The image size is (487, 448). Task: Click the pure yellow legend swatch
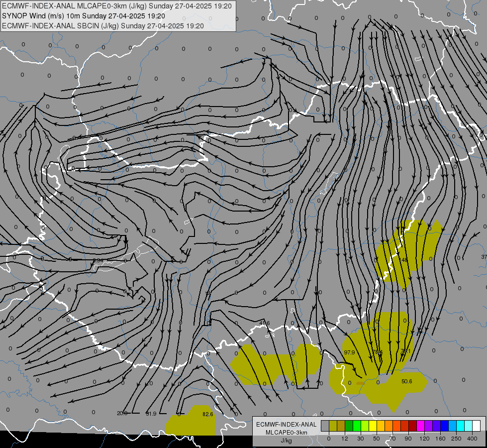tap(373, 426)
